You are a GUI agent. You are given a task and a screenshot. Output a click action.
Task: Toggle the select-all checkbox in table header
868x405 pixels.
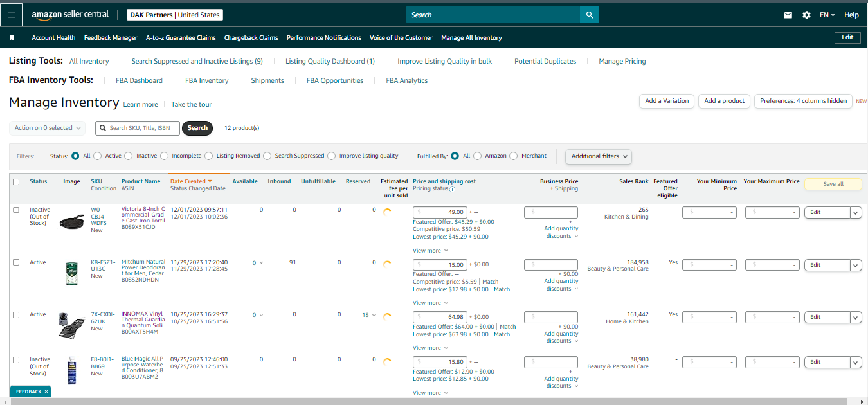[16, 182]
